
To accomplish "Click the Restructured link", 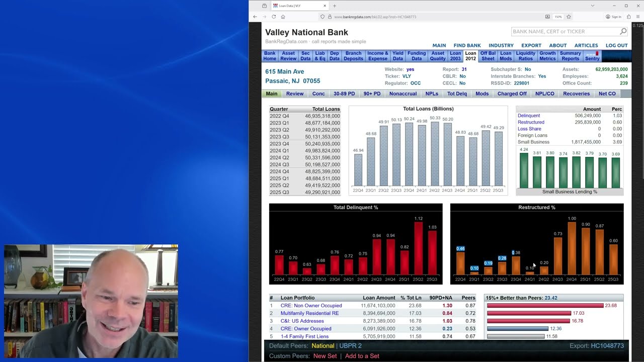I will click(531, 122).
